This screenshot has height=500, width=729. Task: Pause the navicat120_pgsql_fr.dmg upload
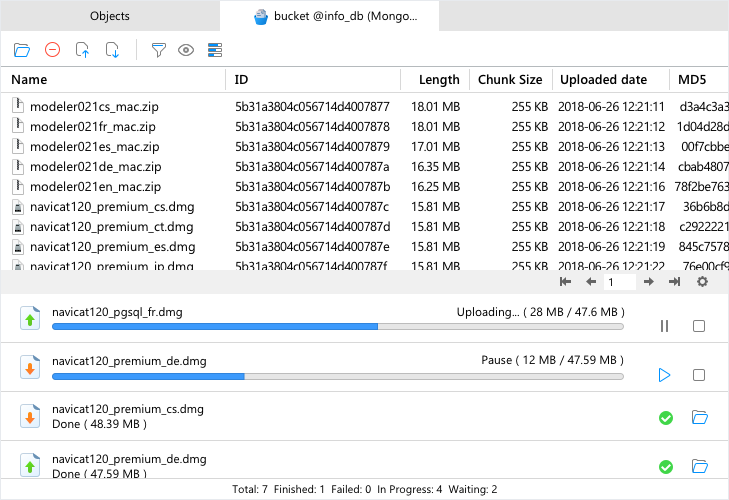coord(664,326)
